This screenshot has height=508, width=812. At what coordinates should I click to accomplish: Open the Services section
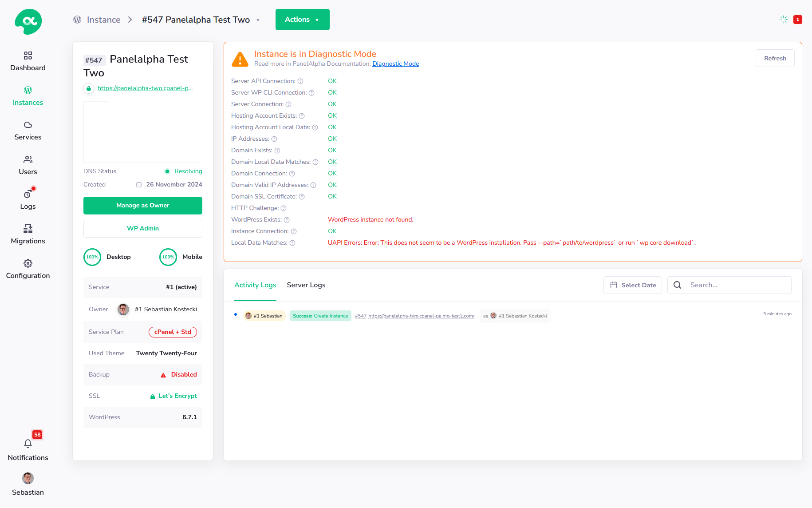tap(28, 131)
